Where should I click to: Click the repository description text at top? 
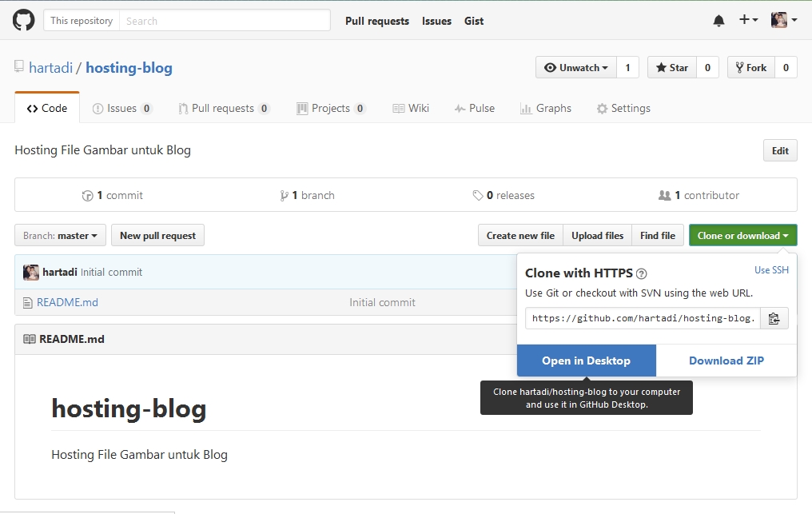[102, 150]
